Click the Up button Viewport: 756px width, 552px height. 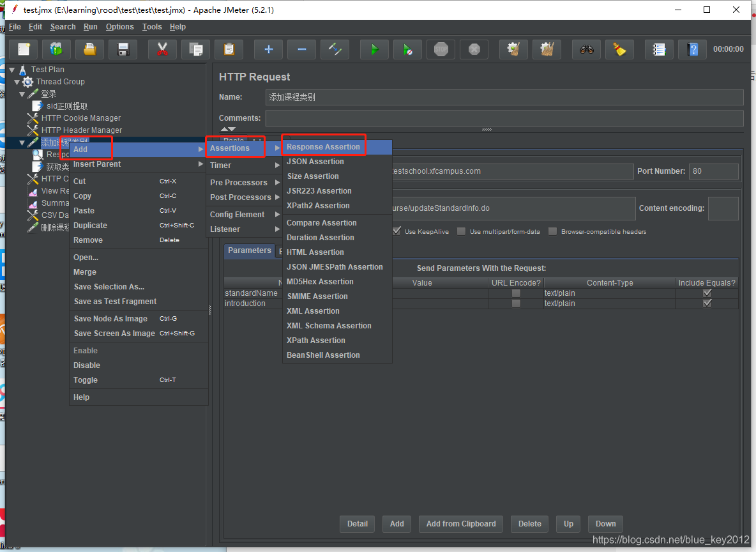(568, 524)
